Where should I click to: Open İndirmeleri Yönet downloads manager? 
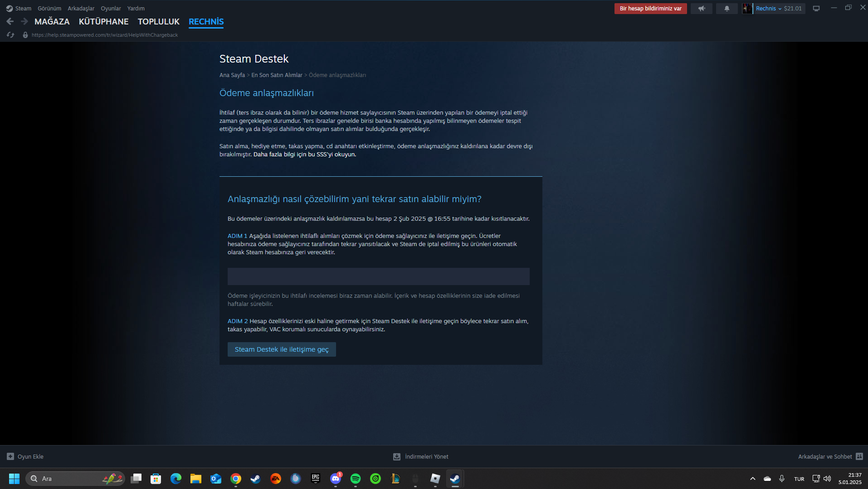tap(427, 456)
